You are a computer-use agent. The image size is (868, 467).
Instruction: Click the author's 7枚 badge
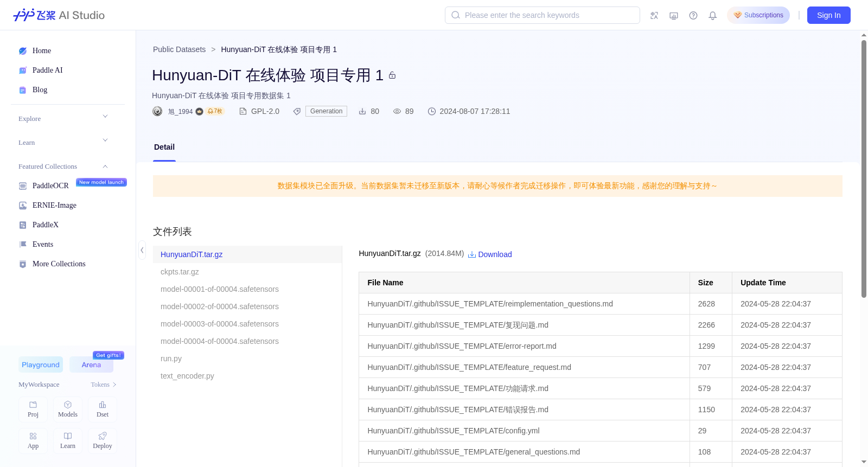(x=215, y=111)
